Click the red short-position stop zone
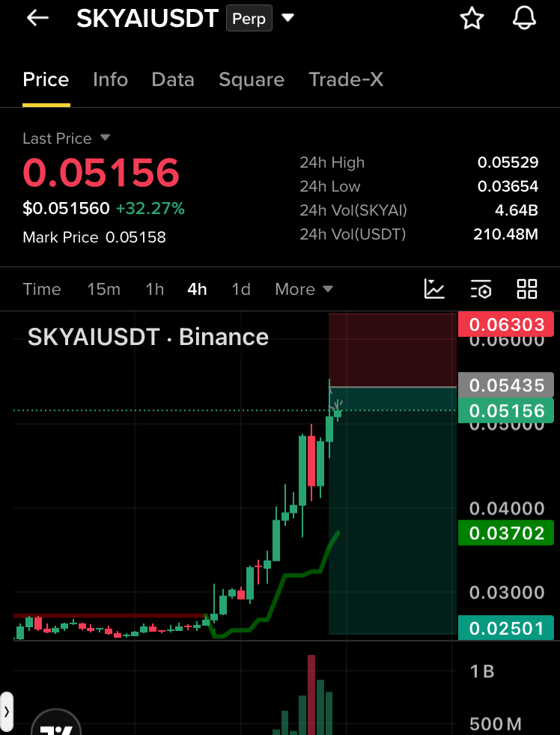 click(x=393, y=350)
